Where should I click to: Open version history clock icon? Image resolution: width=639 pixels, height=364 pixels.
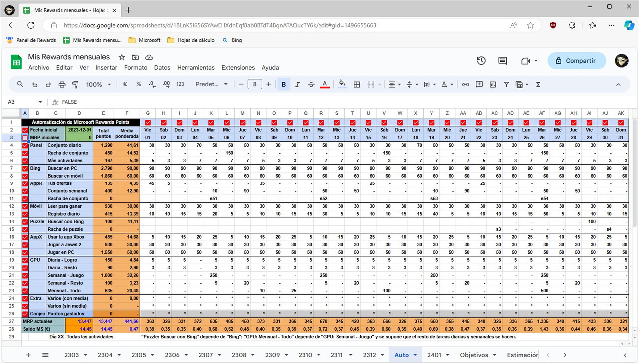click(481, 61)
